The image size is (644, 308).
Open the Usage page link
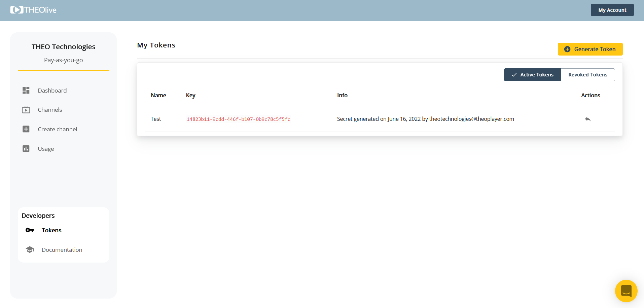(46, 149)
